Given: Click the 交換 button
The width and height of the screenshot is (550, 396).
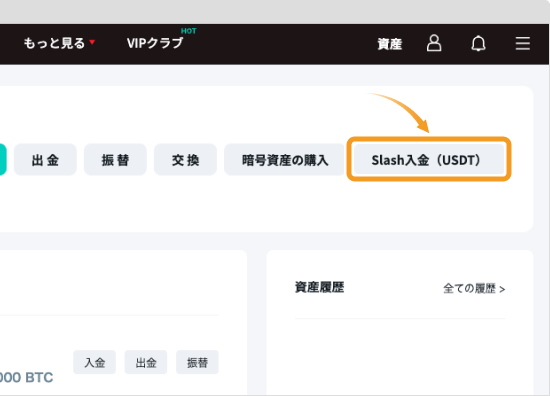Looking at the screenshot, I should pos(185,160).
